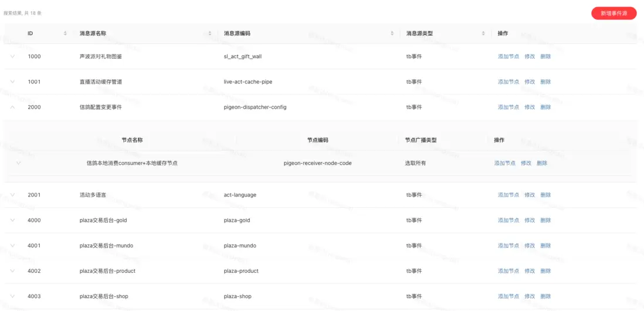Click the pigeon-dispatcher-config code cell
Screen dimensions: 644x311
pos(255,107)
